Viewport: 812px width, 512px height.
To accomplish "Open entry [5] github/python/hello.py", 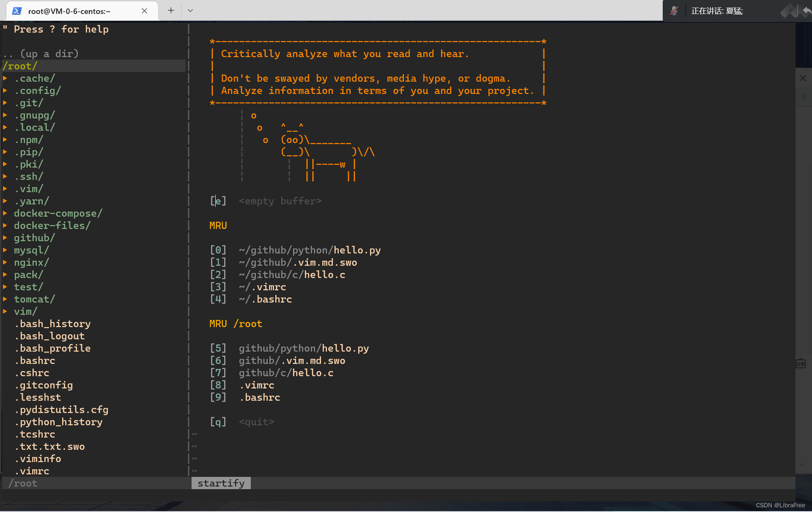I will (289, 348).
